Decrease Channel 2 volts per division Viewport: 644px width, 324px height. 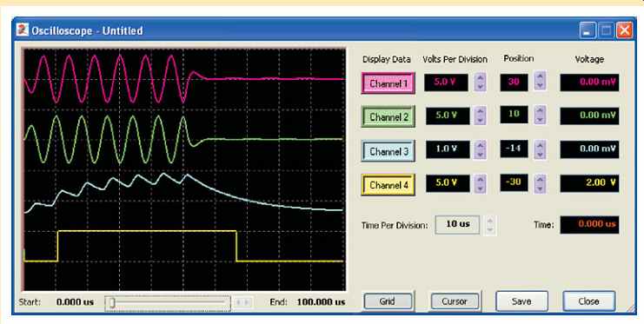click(480, 120)
